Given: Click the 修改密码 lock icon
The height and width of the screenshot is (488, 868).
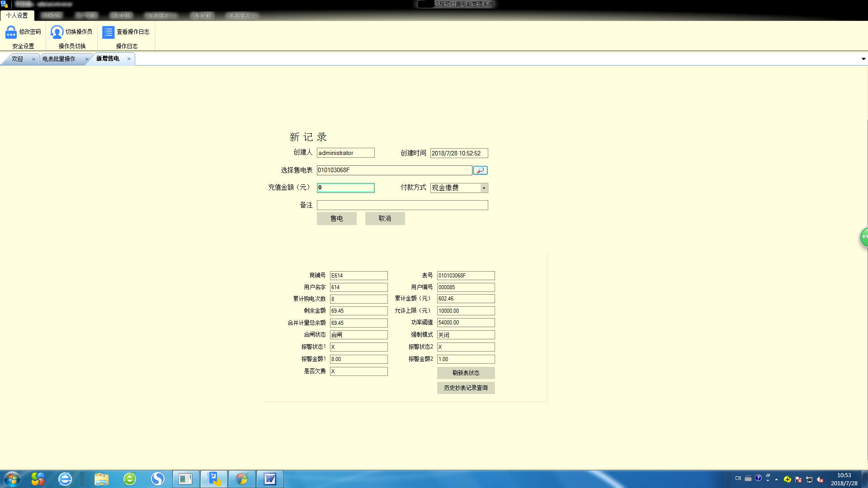Looking at the screenshot, I should tap(11, 32).
